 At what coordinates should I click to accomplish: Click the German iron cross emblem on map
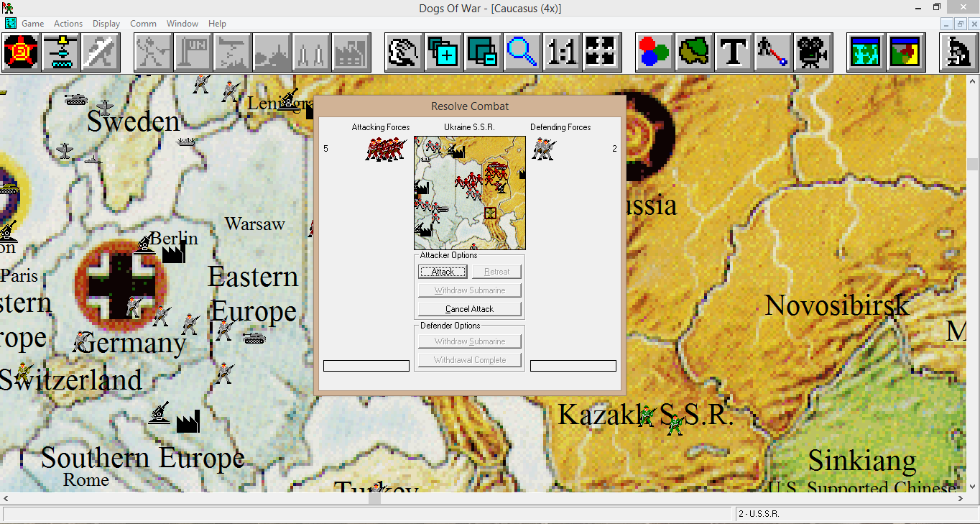click(x=121, y=285)
